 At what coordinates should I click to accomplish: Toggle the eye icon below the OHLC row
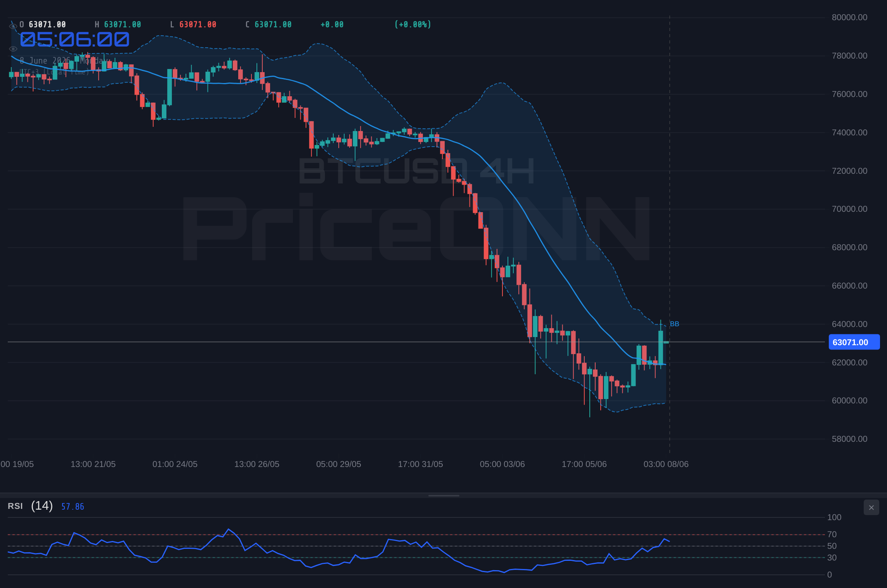tap(13, 49)
